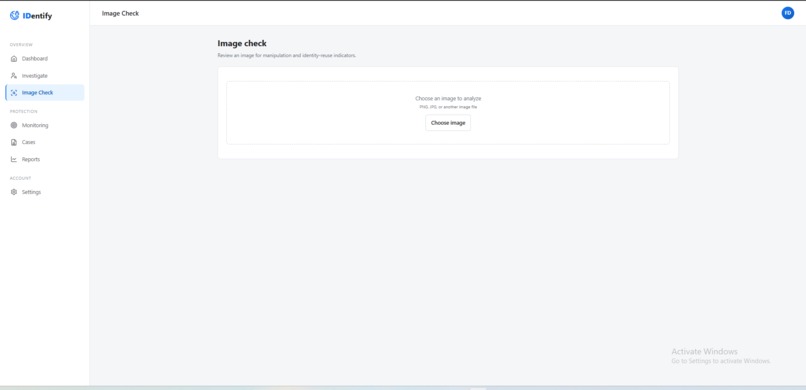806x390 pixels.
Task: Click the 'Review an image for manipulation' description
Action: coord(287,55)
